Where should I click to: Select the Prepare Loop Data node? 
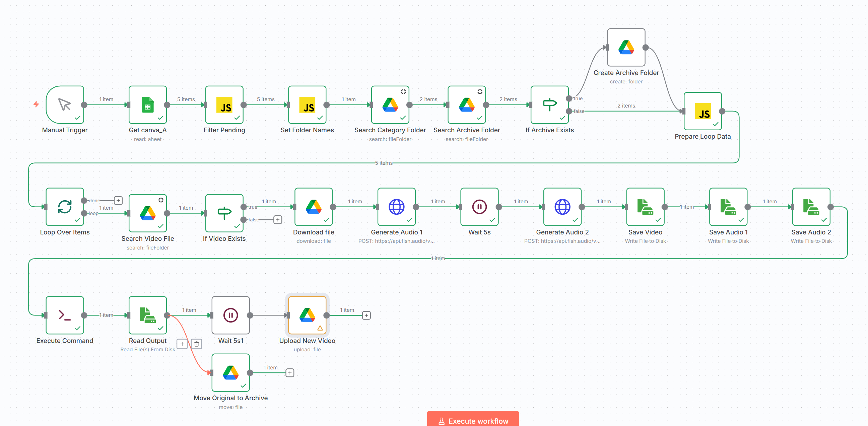703,111
